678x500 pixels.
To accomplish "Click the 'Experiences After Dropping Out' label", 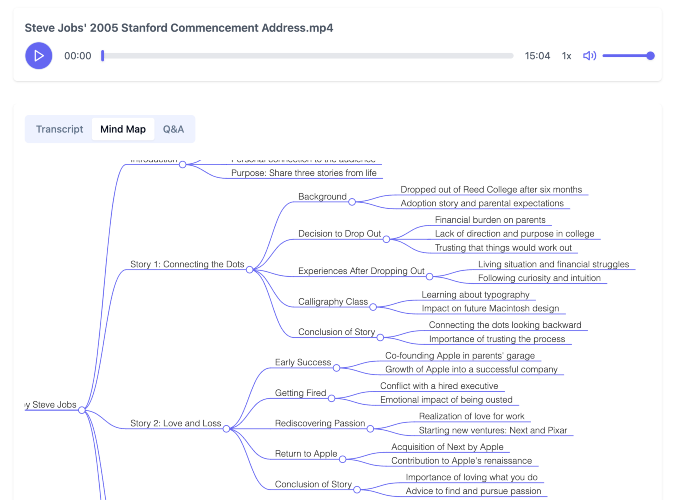I will 361,271.
